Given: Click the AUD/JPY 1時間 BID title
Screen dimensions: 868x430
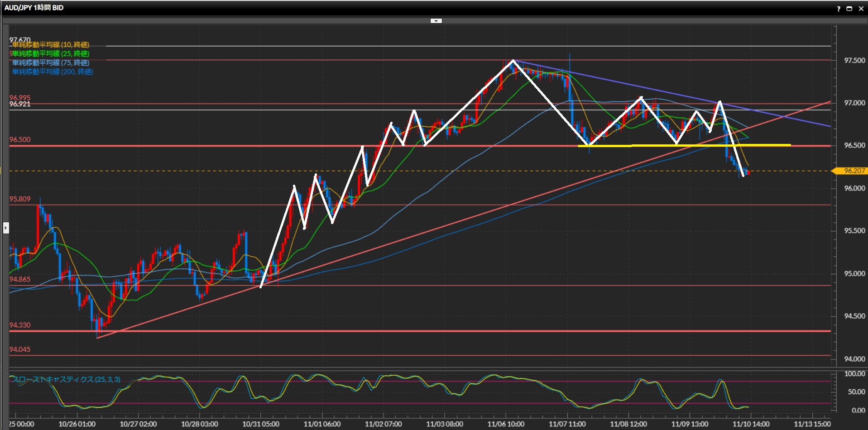Looking at the screenshot, I should 34,8.
